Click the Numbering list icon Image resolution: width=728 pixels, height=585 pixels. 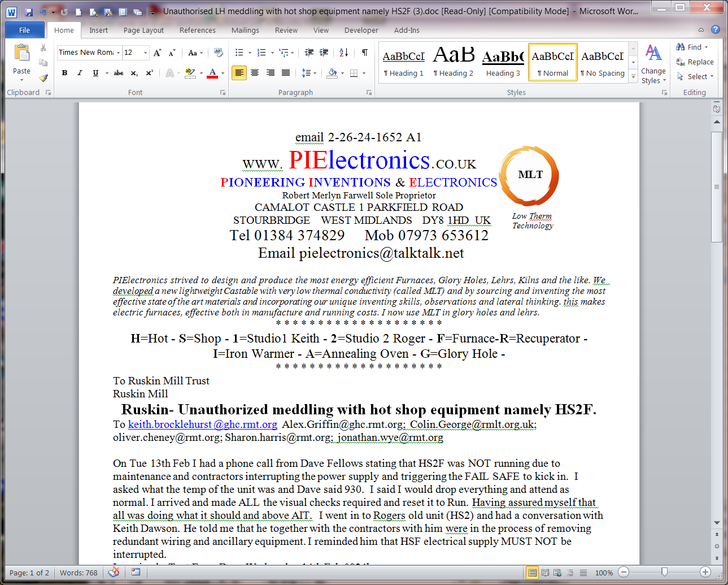(x=261, y=53)
